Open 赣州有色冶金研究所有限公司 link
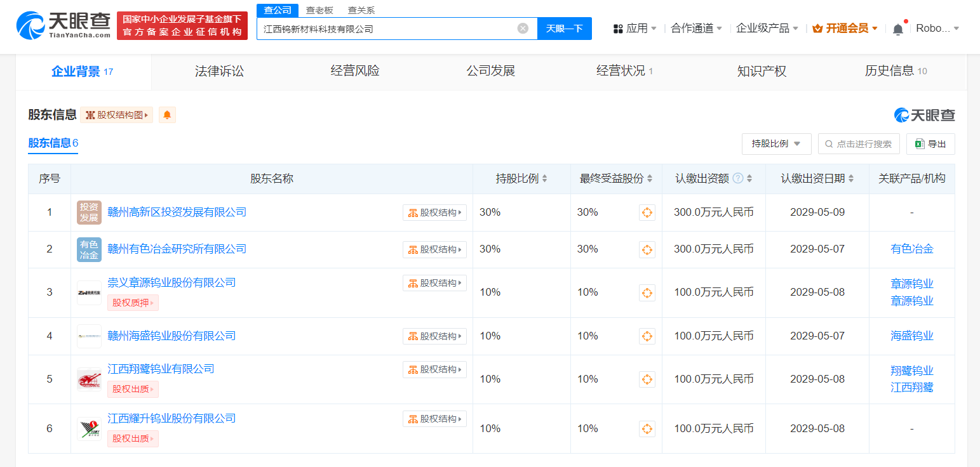 pyautogui.click(x=177, y=249)
